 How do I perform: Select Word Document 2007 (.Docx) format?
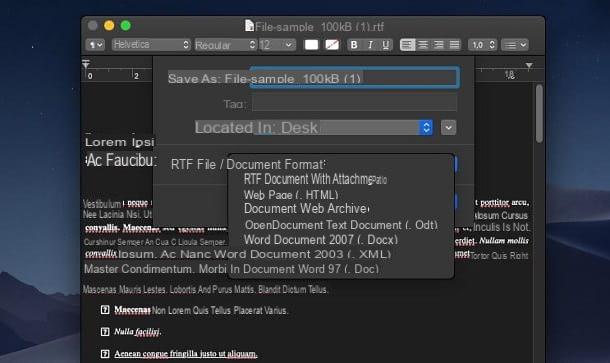(321, 240)
